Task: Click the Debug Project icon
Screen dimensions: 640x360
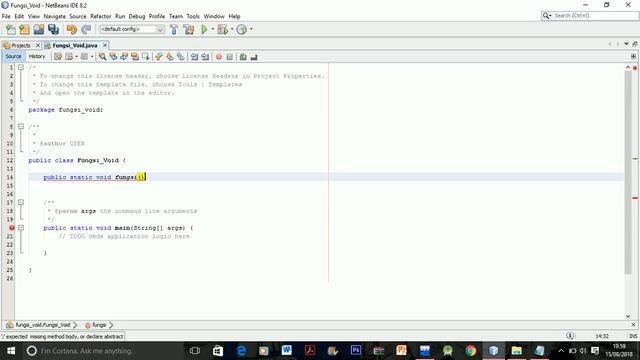Action: point(223,29)
